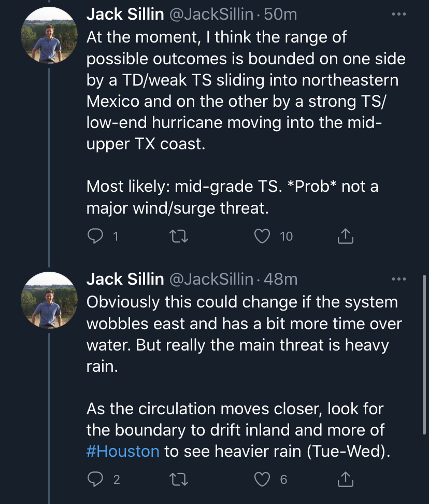The width and height of the screenshot is (429, 504).
Task: Retweet the tweet about heavy rain
Action: pos(178,480)
